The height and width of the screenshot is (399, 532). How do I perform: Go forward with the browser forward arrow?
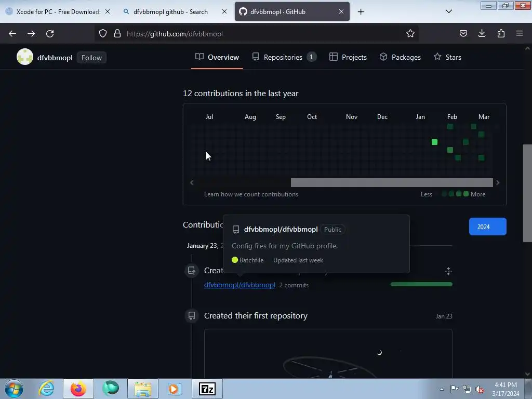click(31, 34)
